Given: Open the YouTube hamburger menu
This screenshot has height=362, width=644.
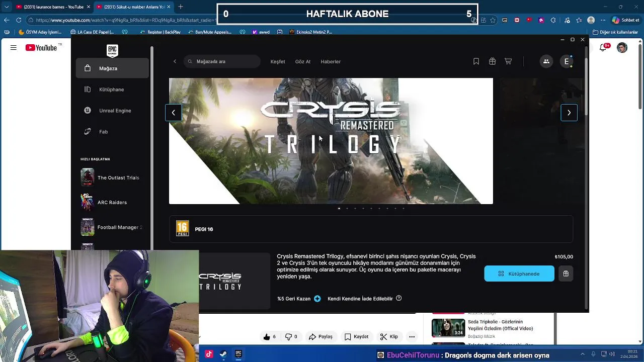Looking at the screenshot, I should pyautogui.click(x=13, y=47).
